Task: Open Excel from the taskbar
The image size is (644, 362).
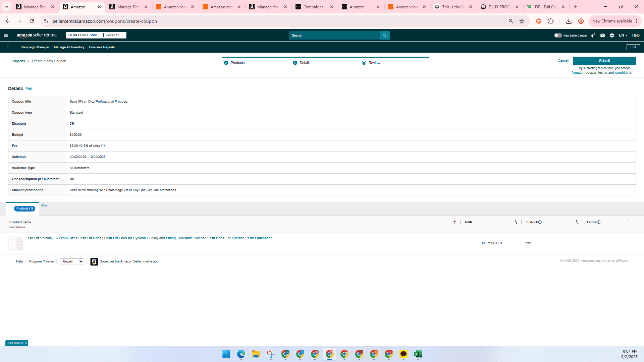Action: [x=418, y=354]
